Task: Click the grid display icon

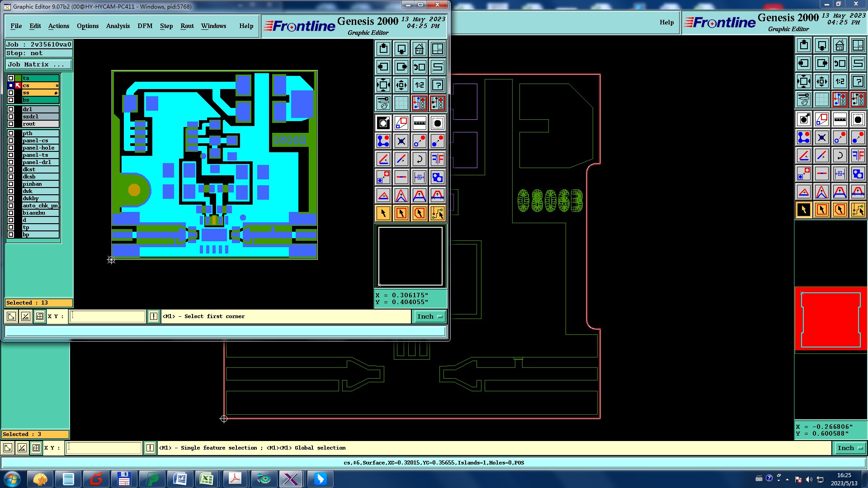Action: (x=401, y=103)
